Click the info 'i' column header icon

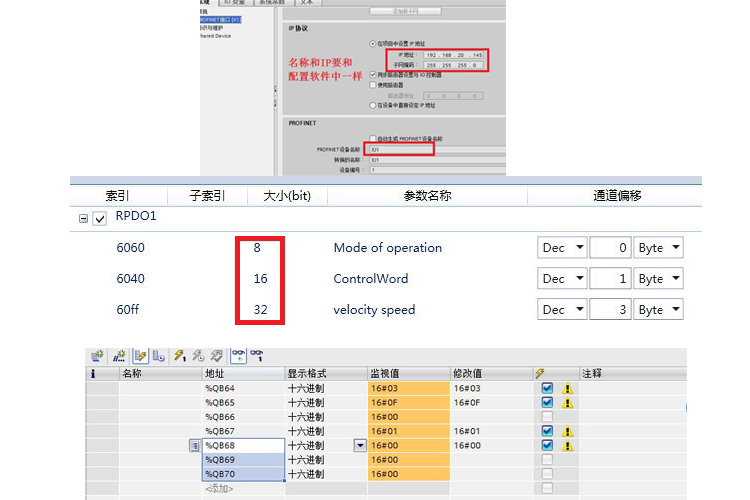[x=93, y=374]
